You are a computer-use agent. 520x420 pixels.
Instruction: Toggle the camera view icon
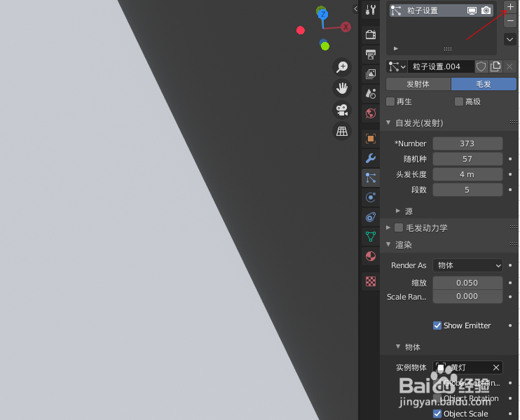[x=342, y=110]
